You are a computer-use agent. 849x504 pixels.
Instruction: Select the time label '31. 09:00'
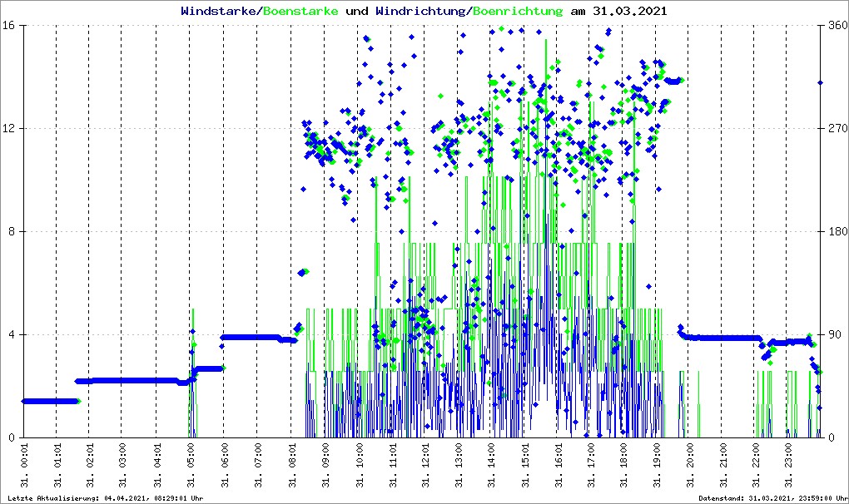point(325,465)
